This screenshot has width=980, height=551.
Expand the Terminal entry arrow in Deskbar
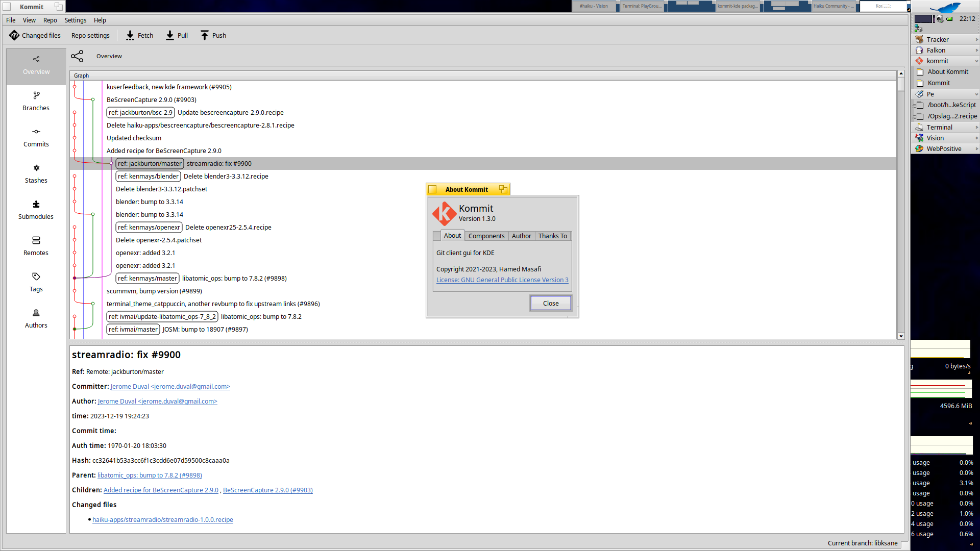click(976, 127)
